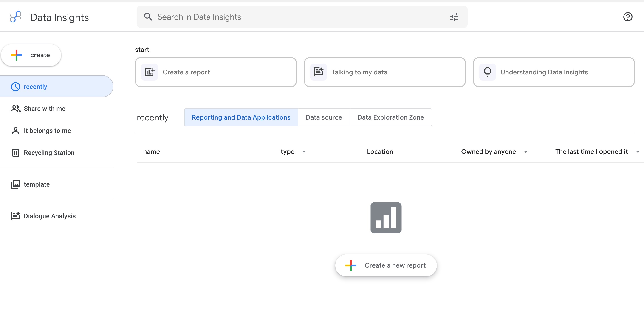Click the Create a report card

[216, 72]
